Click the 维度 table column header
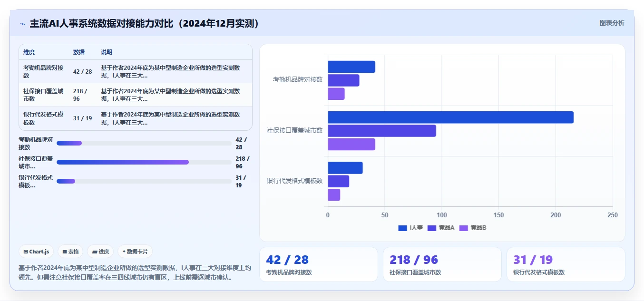 coord(29,52)
